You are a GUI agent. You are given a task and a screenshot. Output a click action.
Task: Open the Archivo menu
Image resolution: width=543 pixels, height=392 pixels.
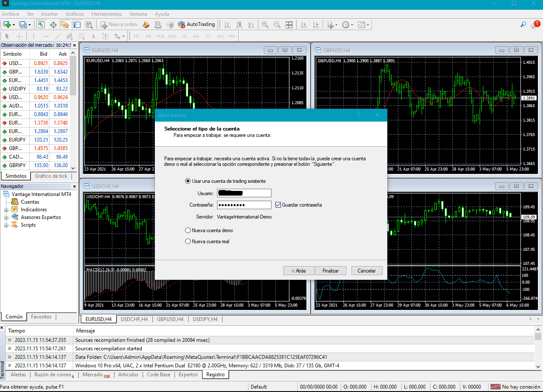point(10,14)
